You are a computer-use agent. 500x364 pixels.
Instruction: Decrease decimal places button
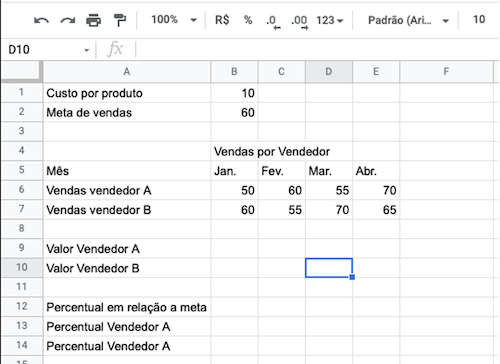coord(273,22)
